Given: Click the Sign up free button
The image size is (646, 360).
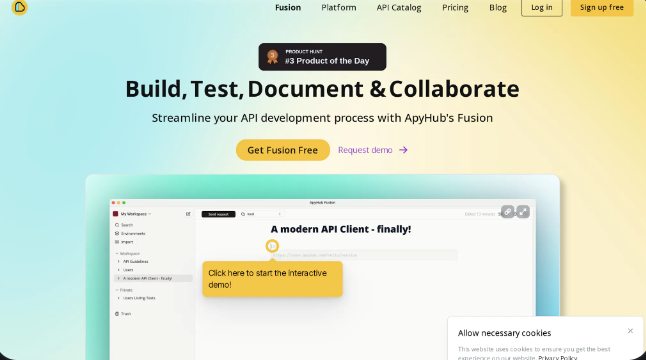Looking at the screenshot, I should click(602, 7).
